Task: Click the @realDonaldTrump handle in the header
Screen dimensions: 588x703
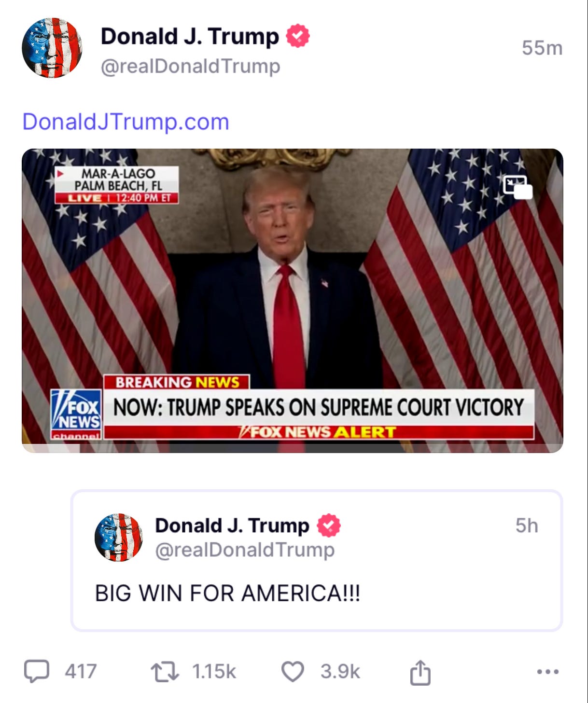Action: coord(190,66)
